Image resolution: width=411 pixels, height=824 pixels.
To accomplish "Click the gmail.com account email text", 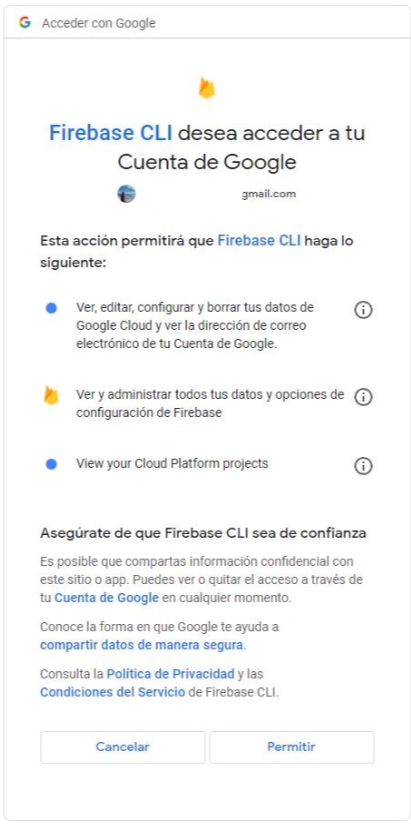I will pyautogui.click(x=269, y=194).
